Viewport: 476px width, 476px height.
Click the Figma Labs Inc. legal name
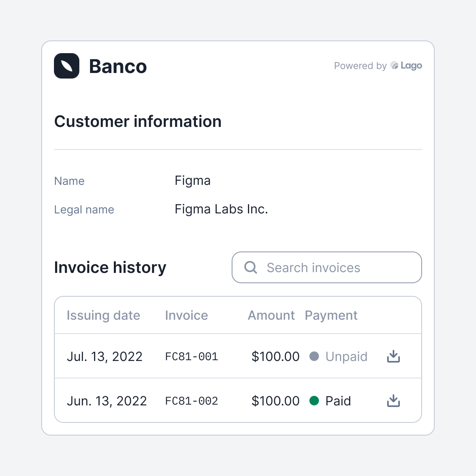point(221,209)
